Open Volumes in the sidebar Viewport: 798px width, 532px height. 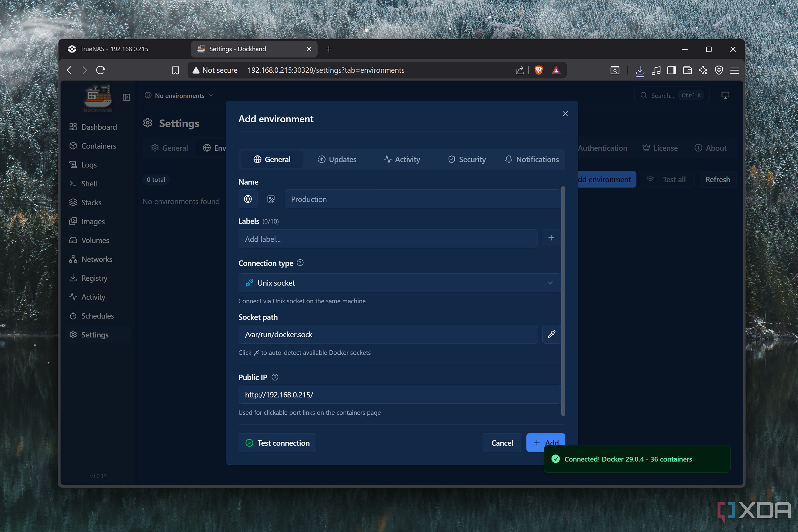[x=89, y=240]
